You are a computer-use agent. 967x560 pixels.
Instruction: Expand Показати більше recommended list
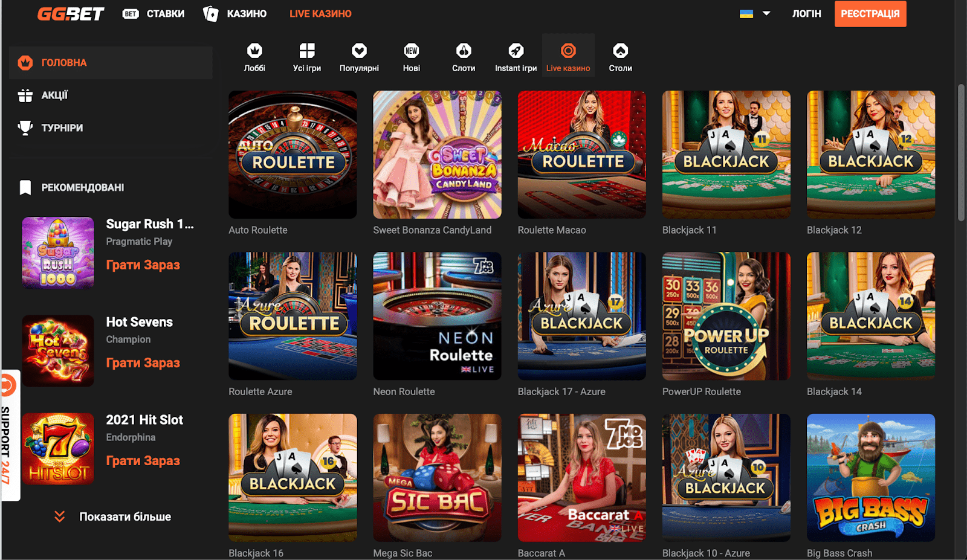(x=114, y=517)
